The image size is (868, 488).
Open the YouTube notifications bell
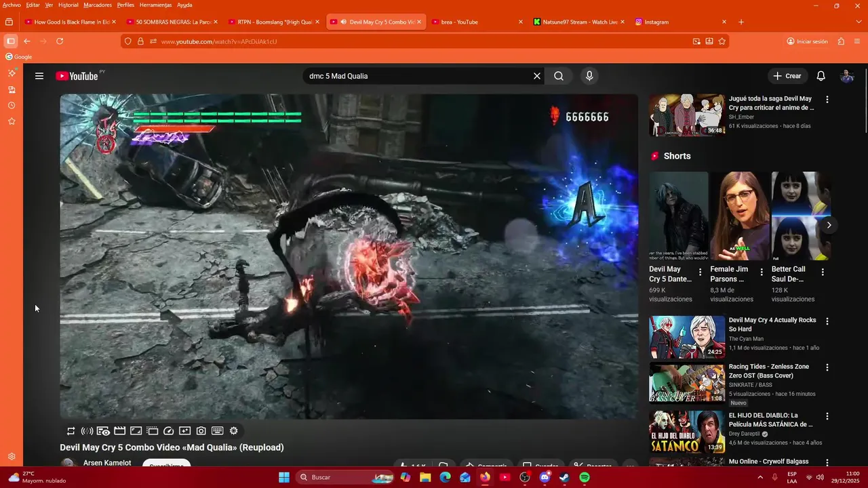click(x=821, y=76)
